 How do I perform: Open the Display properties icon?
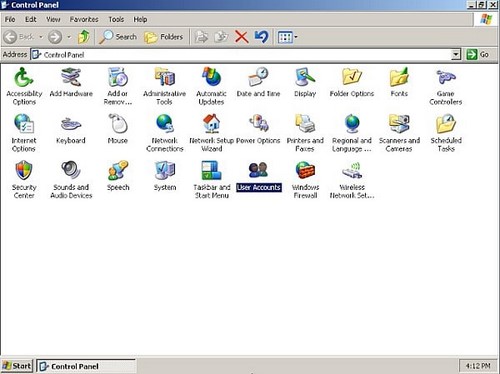[305, 82]
